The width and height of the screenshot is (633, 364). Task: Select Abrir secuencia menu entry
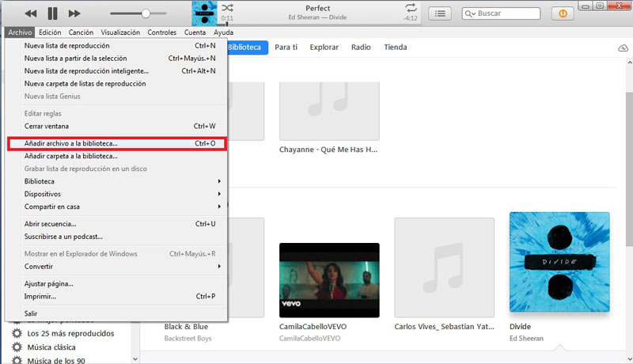116,224
